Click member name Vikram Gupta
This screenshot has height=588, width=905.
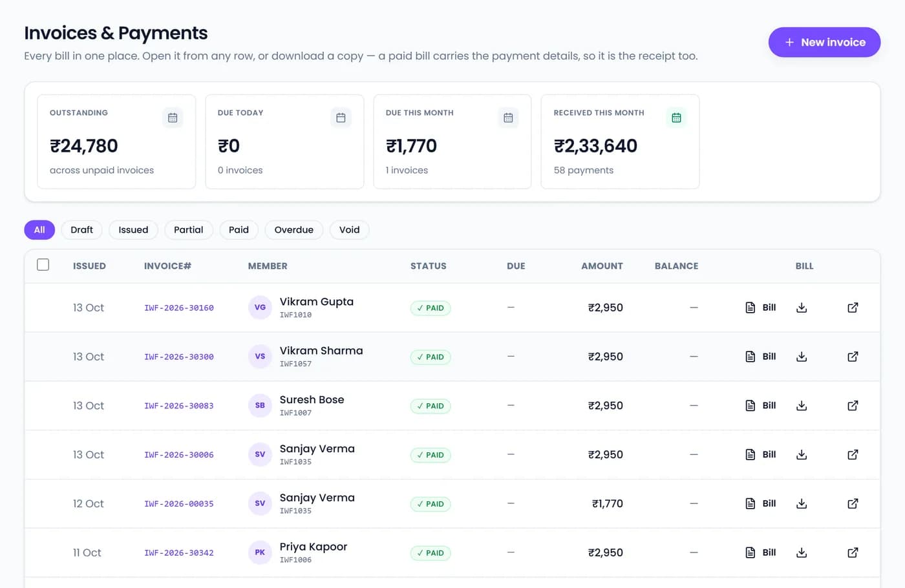(x=317, y=302)
